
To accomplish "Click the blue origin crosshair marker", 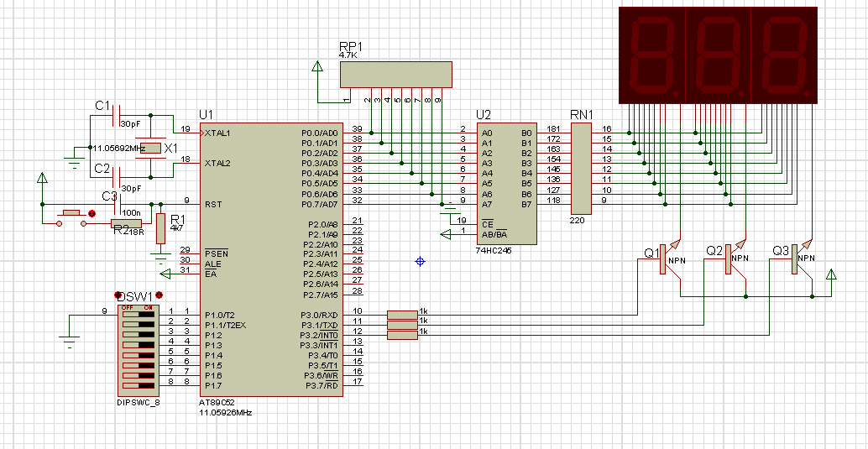I will coord(420,261).
